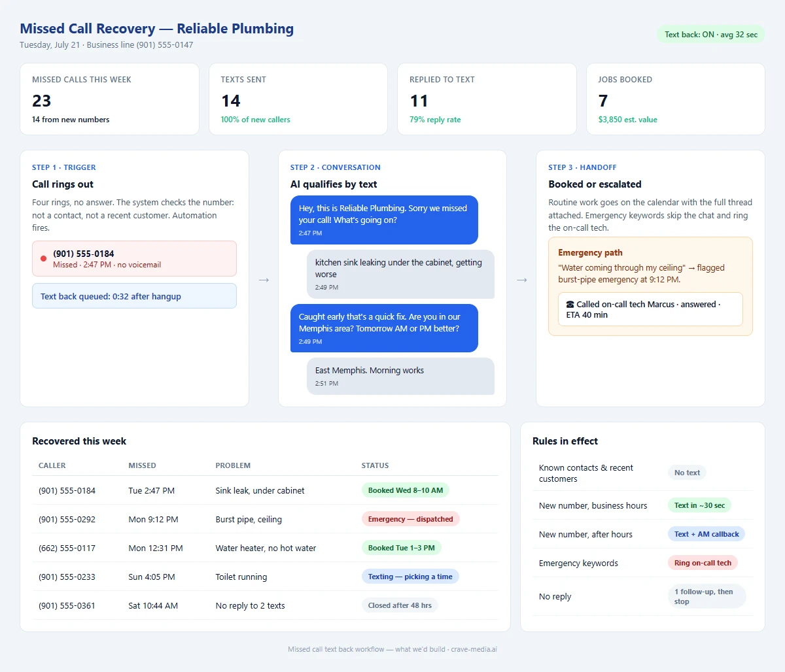Click the 100% of new callers text
785x672 pixels.
[x=255, y=120]
